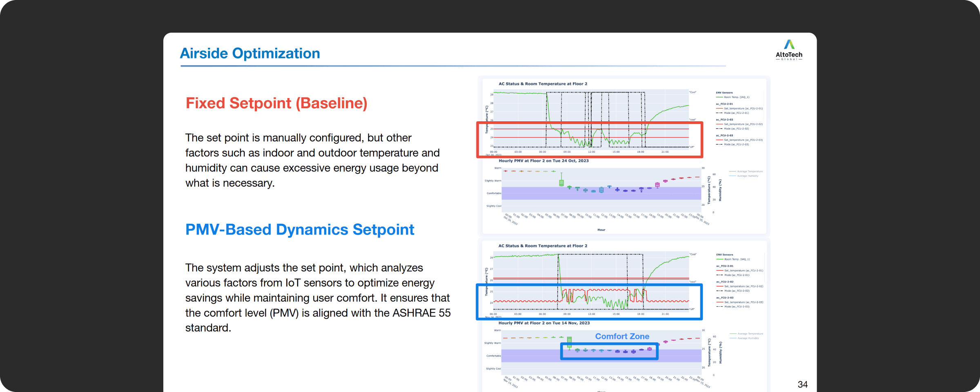Click 'ENV Sensors' legend group in Oct 24 chart
This screenshot has height=392, width=980.
pyautogui.click(x=724, y=93)
